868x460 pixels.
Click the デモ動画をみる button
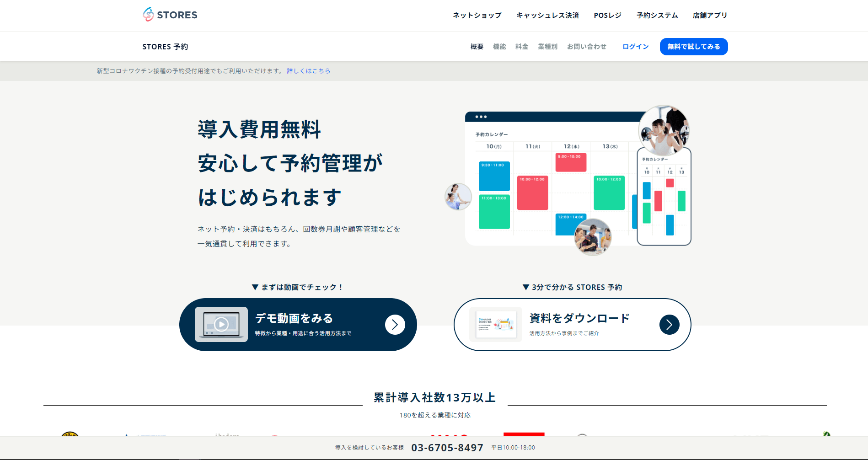click(x=298, y=325)
